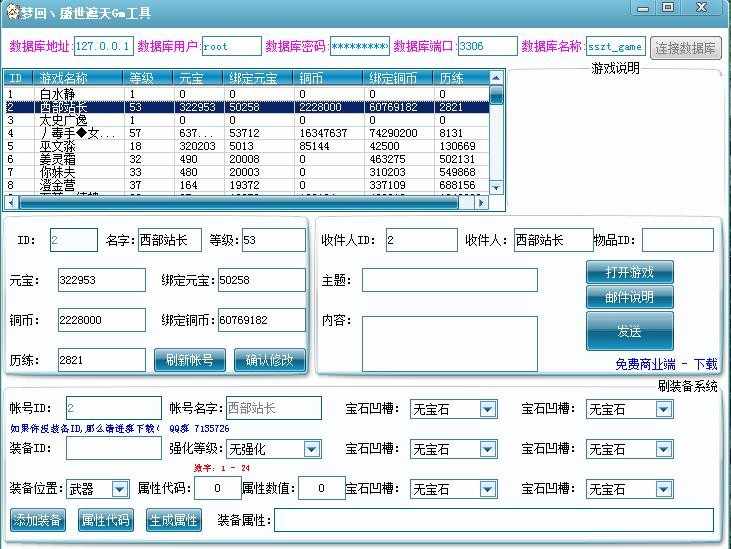Click the 数据库端口 field showing 3306
This screenshot has width=731, height=549.
click(488, 46)
